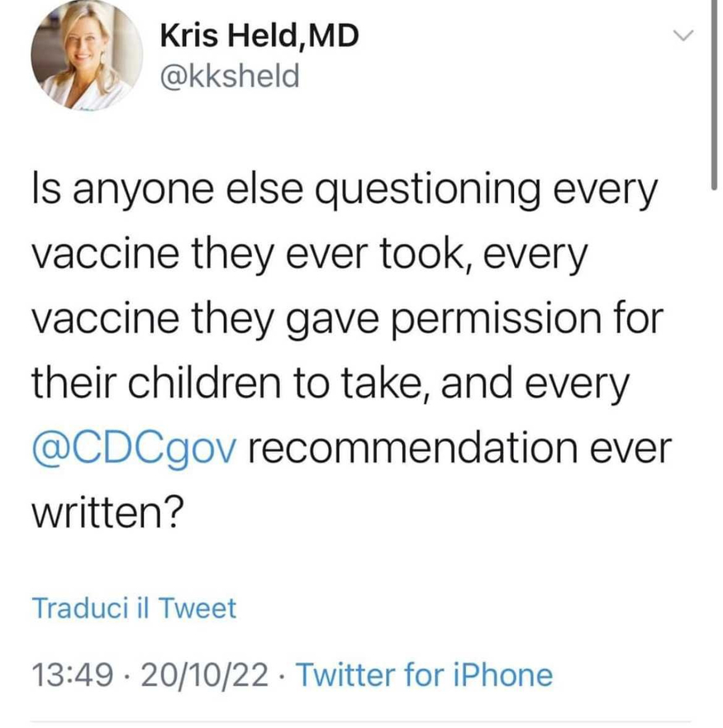Open the @CDCgov mention link
723x728 pixels.
tap(136, 446)
